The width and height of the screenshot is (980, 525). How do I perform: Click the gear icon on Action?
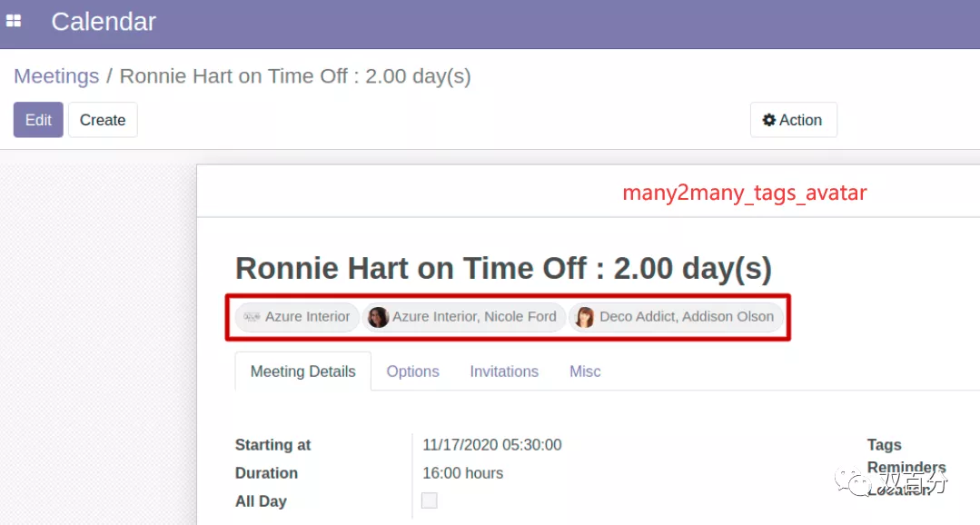click(x=768, y=120)
